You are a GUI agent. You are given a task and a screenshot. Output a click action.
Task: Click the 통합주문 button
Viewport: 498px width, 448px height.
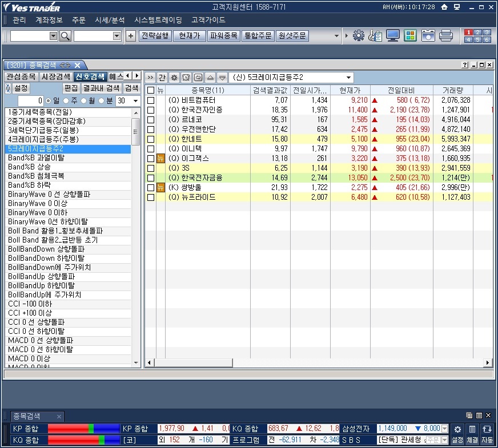click(258, 35)
